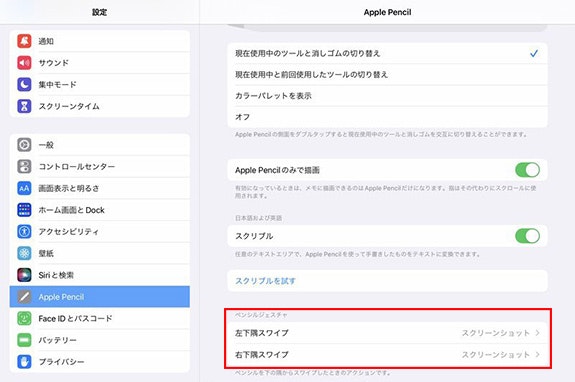Tap the ホーム画面とDock grid icon
Image resolution: width=575 pixels, height=382 pixels.
click(x=24, y=210)
